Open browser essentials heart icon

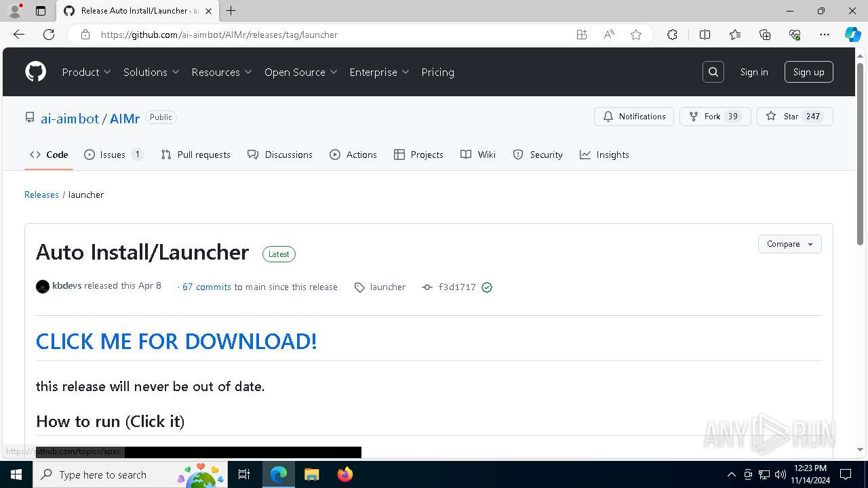click(795, 35)
